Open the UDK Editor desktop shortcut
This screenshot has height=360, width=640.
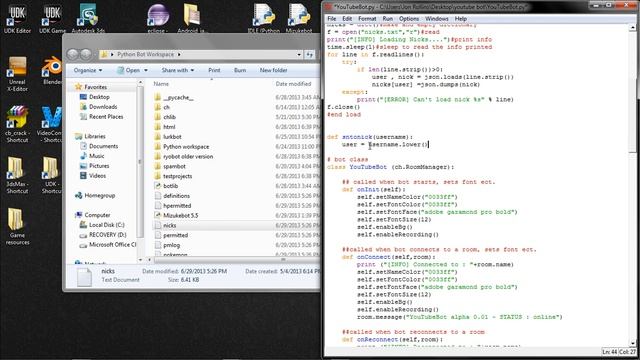point(17,18)
